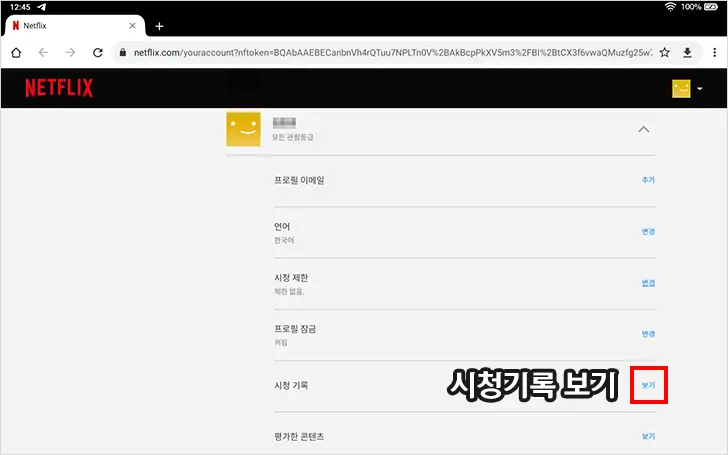The image size is (728, 455).
Task: Go back with the back arrow
Action: (43, 52)
